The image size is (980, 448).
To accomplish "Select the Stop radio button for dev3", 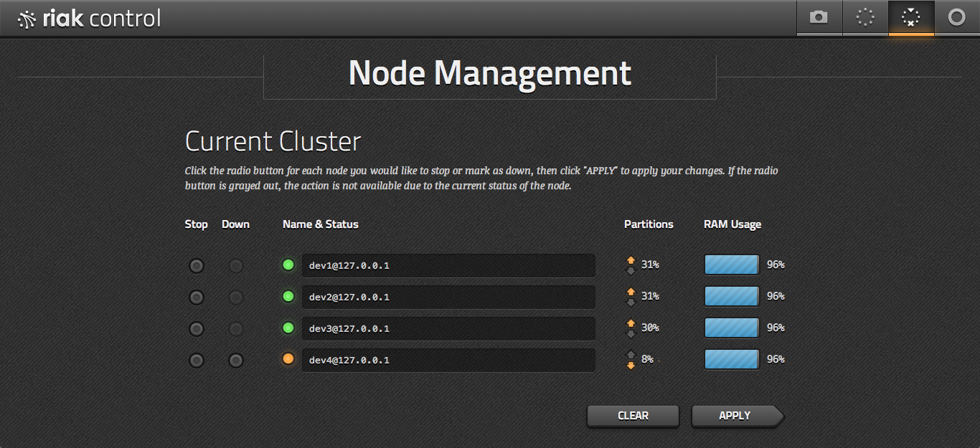I will (x=196, y=329).
